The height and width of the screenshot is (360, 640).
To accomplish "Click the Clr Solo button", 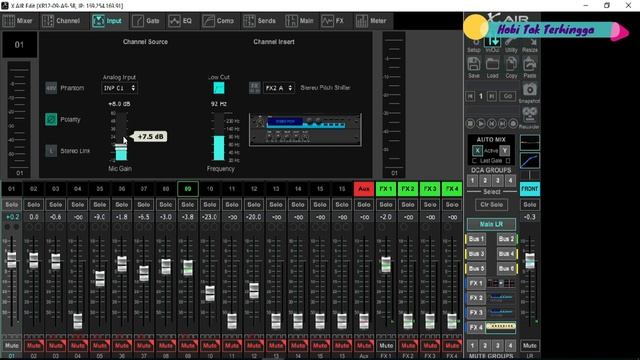I will 491,204.
